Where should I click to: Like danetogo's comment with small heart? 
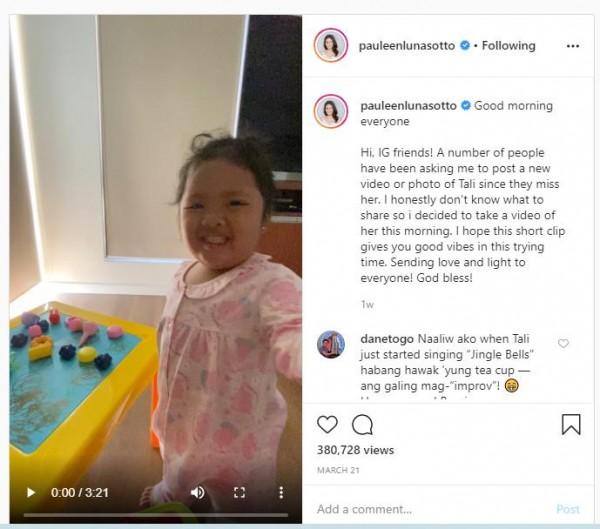563,343
